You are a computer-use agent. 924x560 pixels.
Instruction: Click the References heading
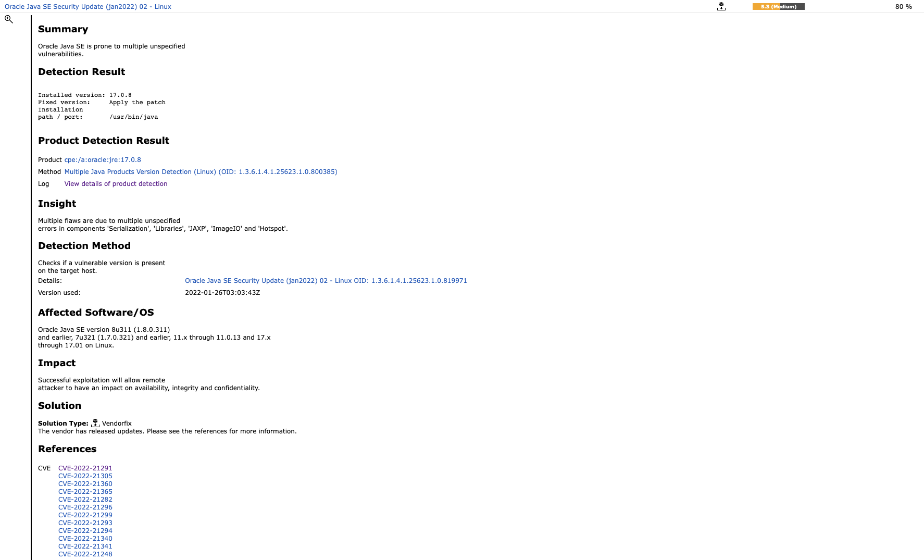pyautogui.click(x=67, y=449)
